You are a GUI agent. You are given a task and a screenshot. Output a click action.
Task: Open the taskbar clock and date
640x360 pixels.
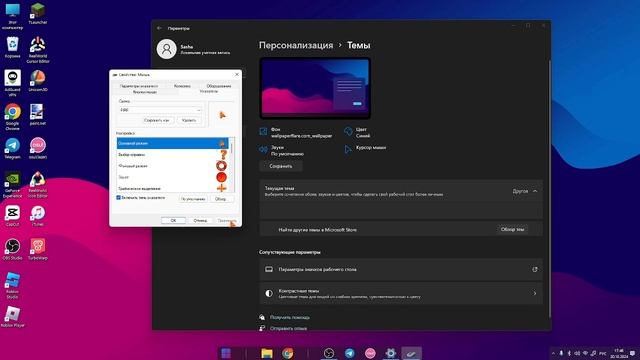[619, 353]
